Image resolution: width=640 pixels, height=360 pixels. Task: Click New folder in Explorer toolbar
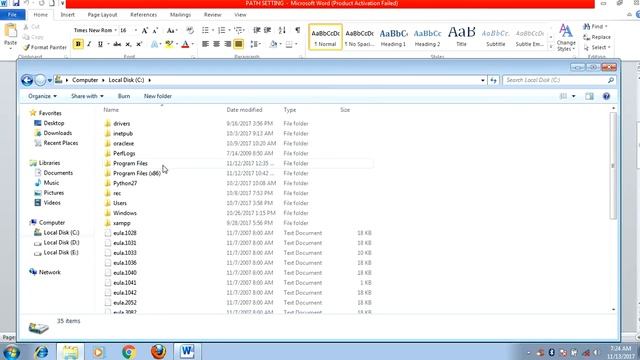(x=158, y=96)
